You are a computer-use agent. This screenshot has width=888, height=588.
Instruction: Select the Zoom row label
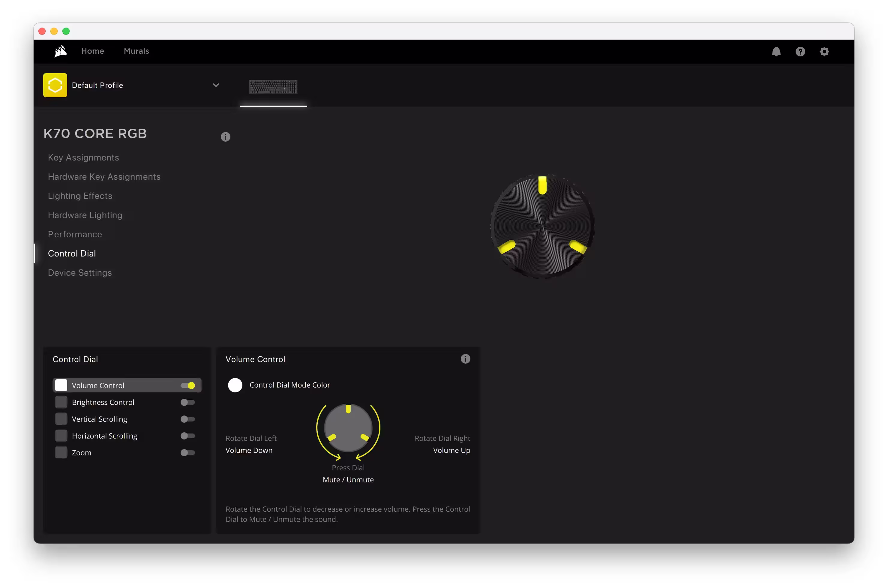82,453
